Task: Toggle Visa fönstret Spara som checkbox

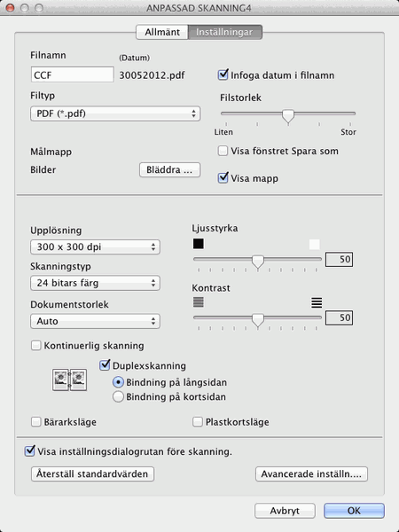Action: pyautogui.click(x=223, y=151)
